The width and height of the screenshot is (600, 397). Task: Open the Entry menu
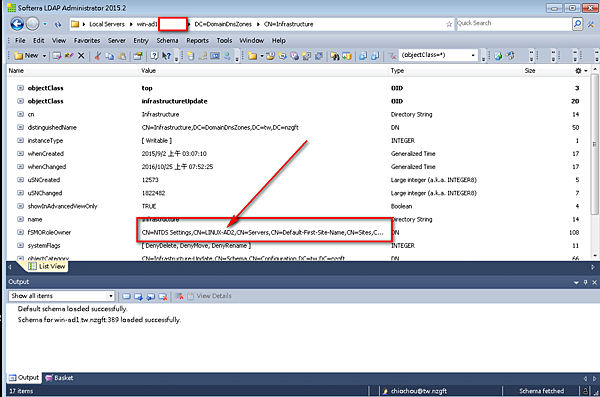click(140, 40)
